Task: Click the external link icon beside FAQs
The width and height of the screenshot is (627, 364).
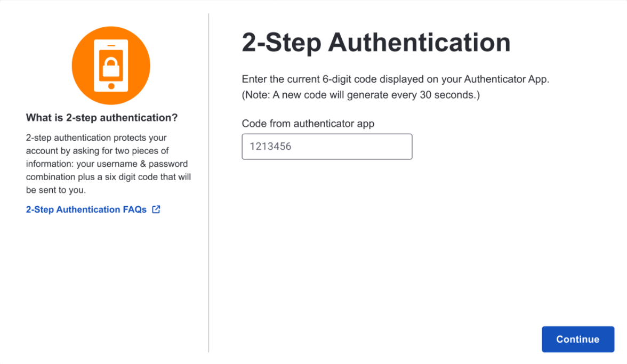Action: click(156, 209)
